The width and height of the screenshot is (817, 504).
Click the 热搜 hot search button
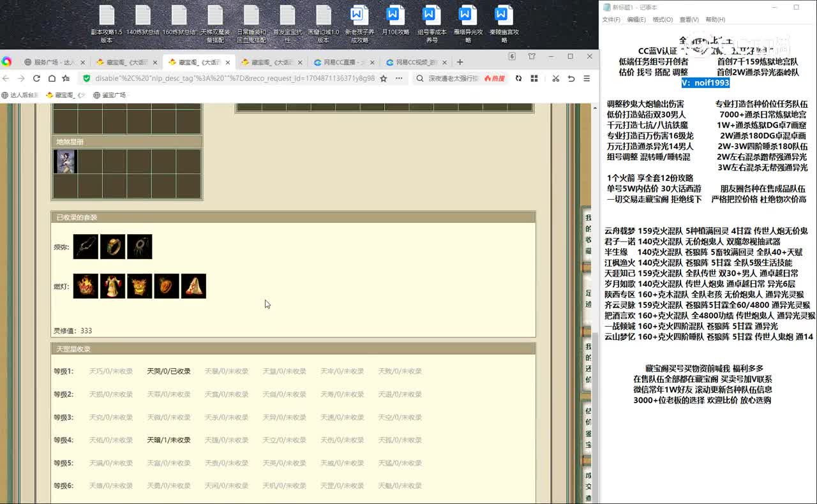495,78
